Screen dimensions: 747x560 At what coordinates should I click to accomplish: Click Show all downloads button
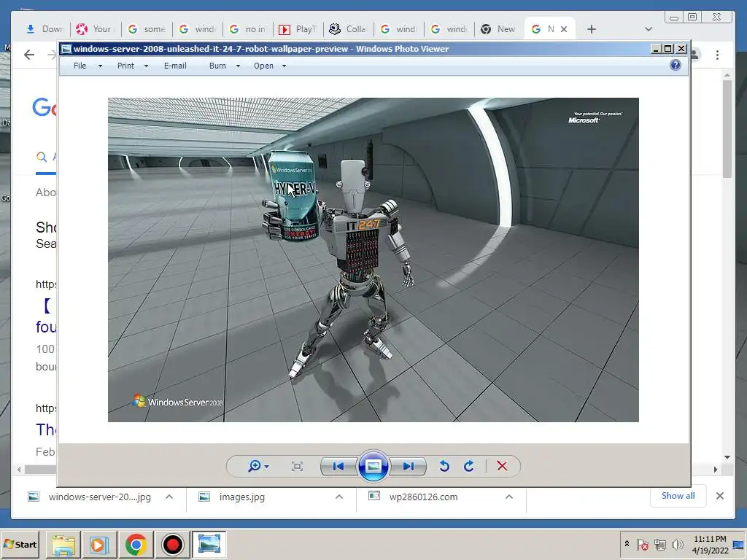pos(678,496)
